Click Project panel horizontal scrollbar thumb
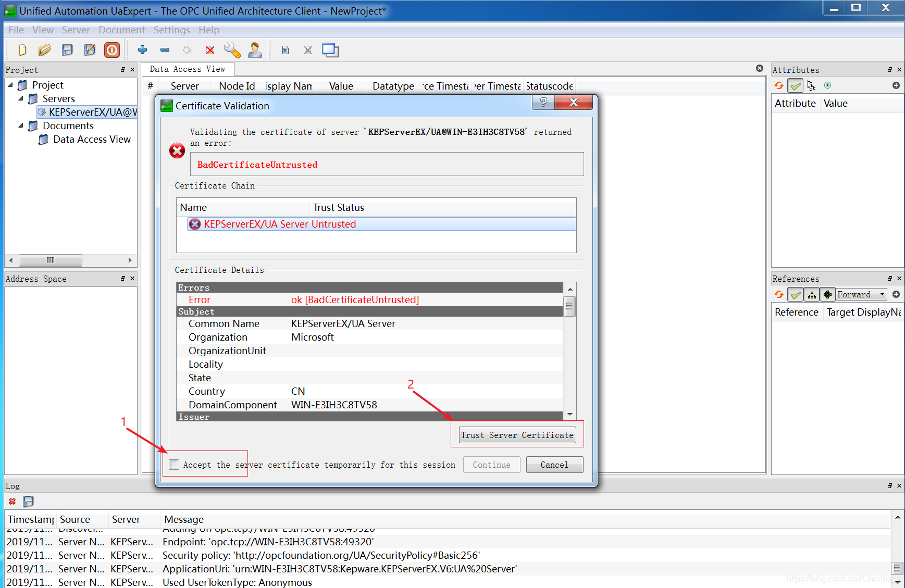Viewport: 905px width, 588px height. 51,260
